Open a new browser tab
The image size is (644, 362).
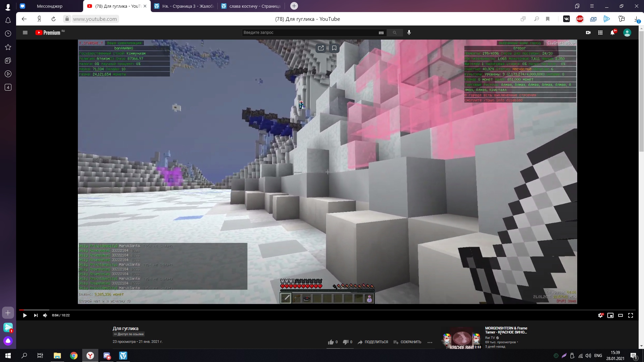point(294,6)
